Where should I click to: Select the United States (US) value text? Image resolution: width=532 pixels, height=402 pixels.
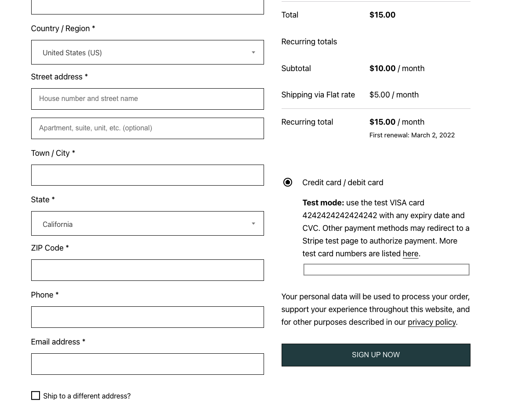(x=72, y=53)
